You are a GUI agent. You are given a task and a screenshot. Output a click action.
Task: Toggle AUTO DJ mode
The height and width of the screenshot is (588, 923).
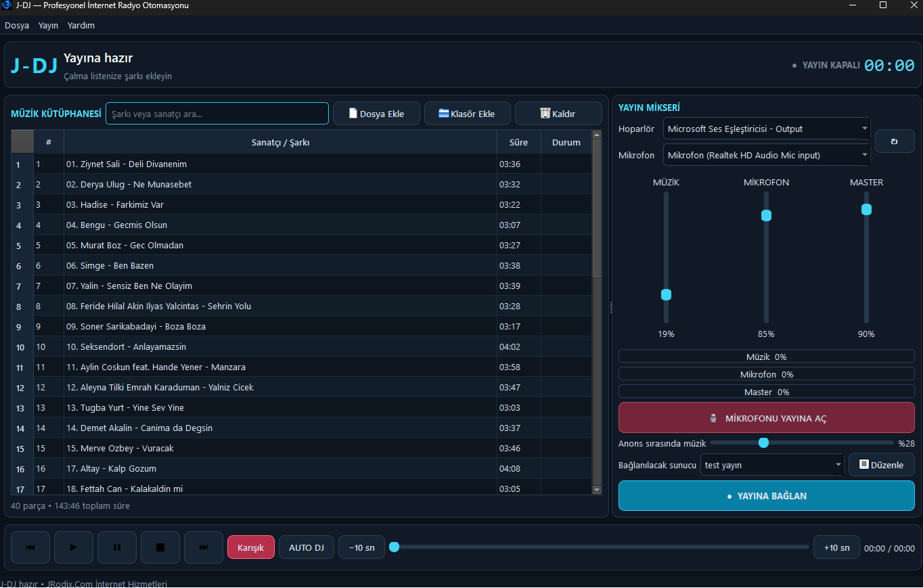(x=307, y=547)
